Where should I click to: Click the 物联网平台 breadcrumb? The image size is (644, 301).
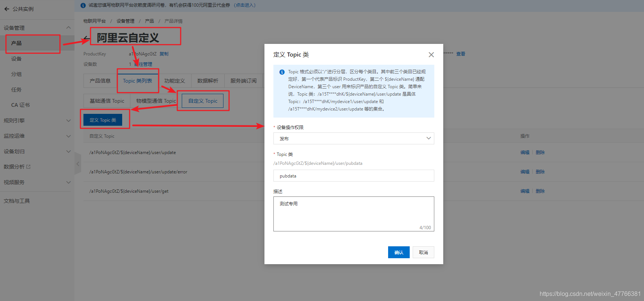tap(95, 21)
